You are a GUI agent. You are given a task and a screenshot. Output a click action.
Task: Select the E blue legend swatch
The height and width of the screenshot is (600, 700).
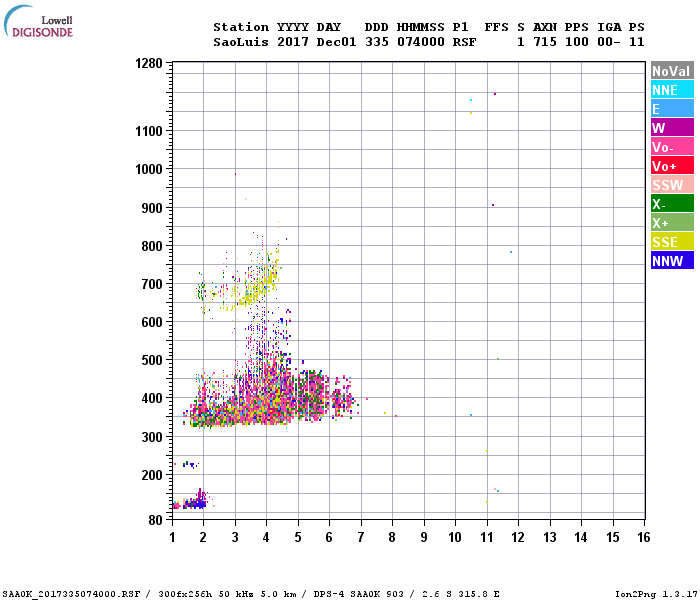[x=672, y=109]
